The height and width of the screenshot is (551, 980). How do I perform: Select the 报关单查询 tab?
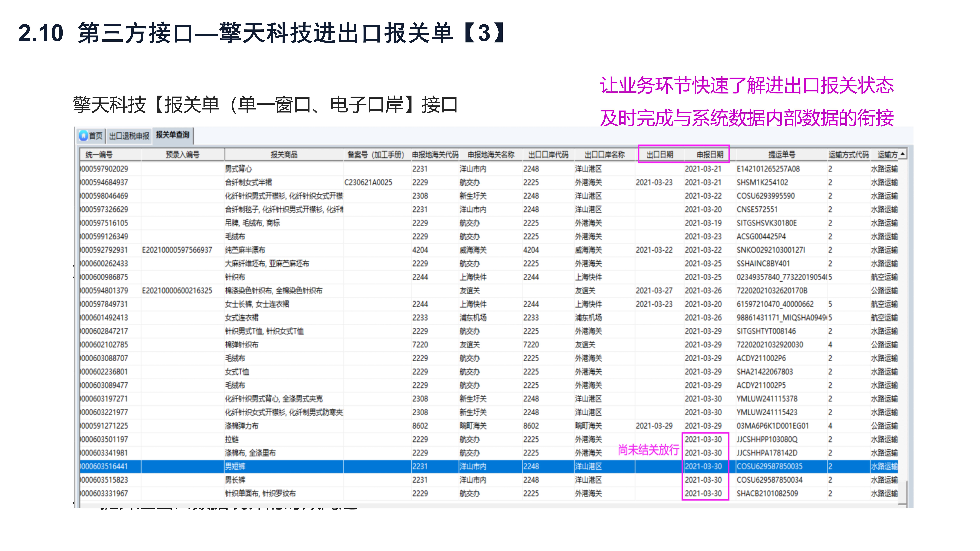[172, 135]
